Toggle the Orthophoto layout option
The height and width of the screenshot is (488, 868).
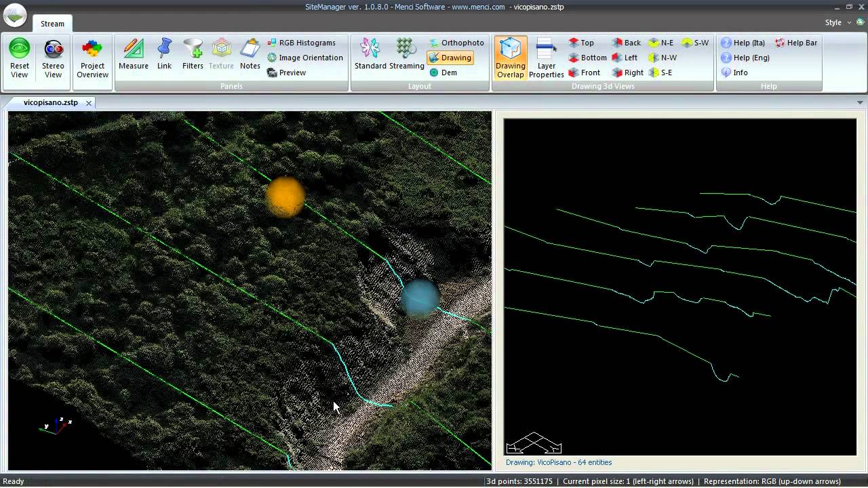point(456,43)
